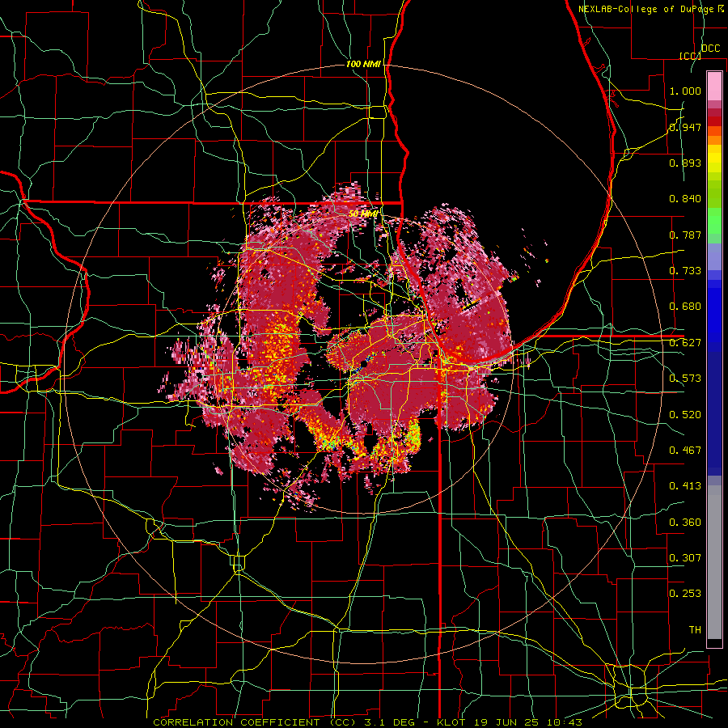Click the 50 NMI range ring label
This screenshot has height=728, width=728.
pyautogui.click(x=363, y=214)
